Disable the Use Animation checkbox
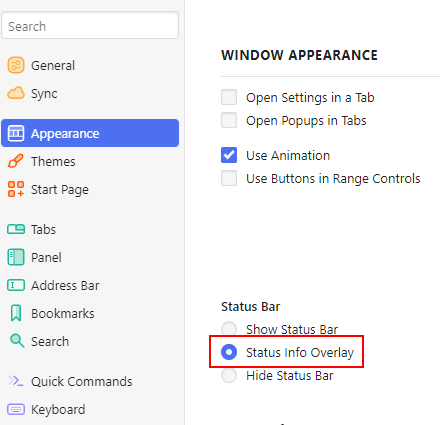This screenshot has width=440, height=425. coord(229,155)
